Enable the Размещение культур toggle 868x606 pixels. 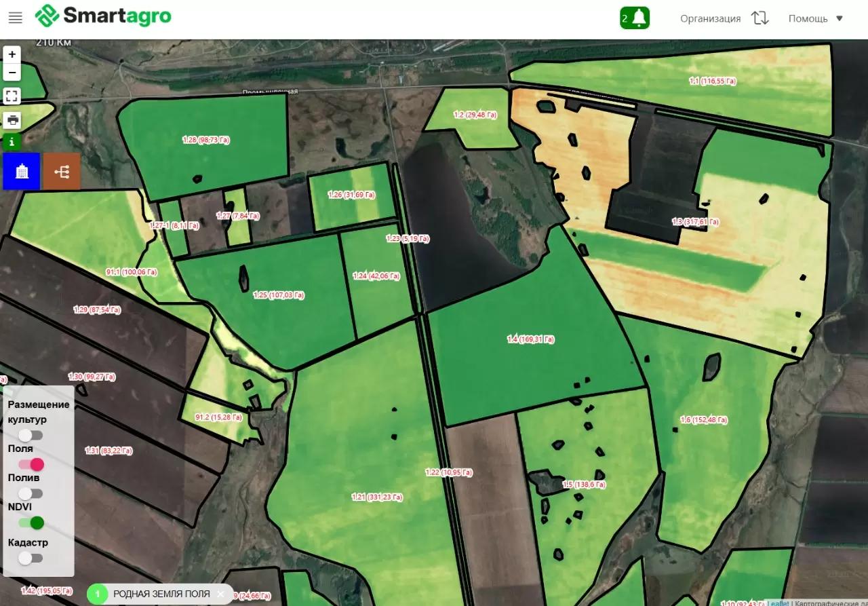[31, 435]
